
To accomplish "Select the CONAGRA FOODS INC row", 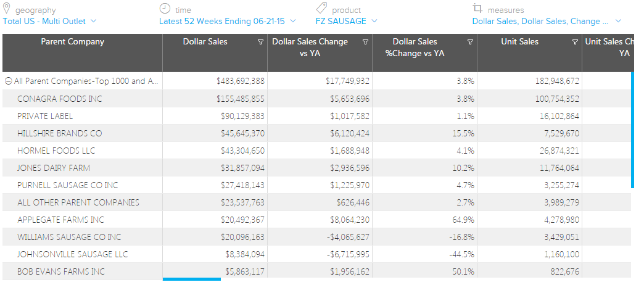I will pyautogui.click(x=60, y=99).
